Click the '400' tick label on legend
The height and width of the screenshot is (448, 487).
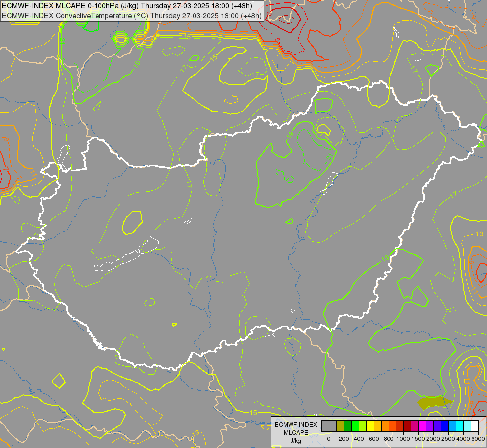pos(359,439)
